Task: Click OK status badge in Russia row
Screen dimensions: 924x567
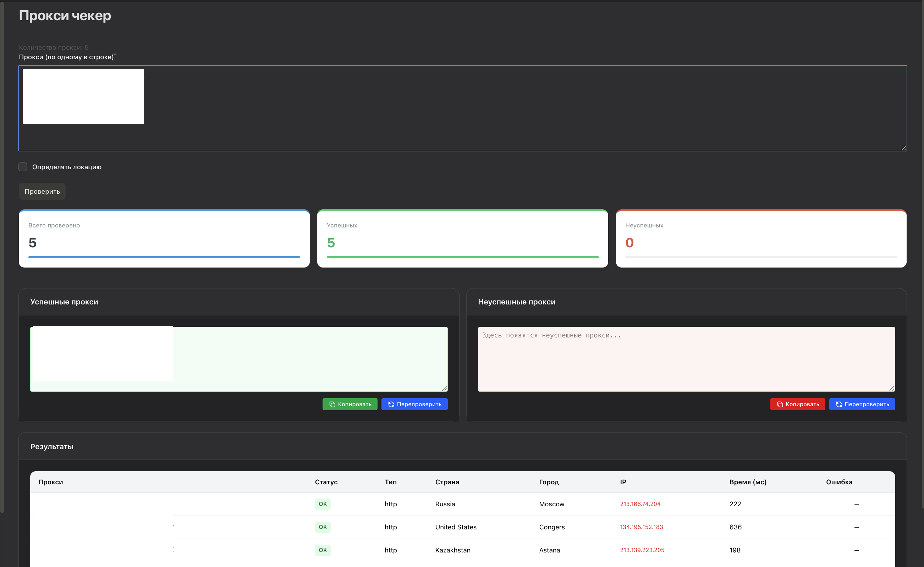Action: point(323,504)
